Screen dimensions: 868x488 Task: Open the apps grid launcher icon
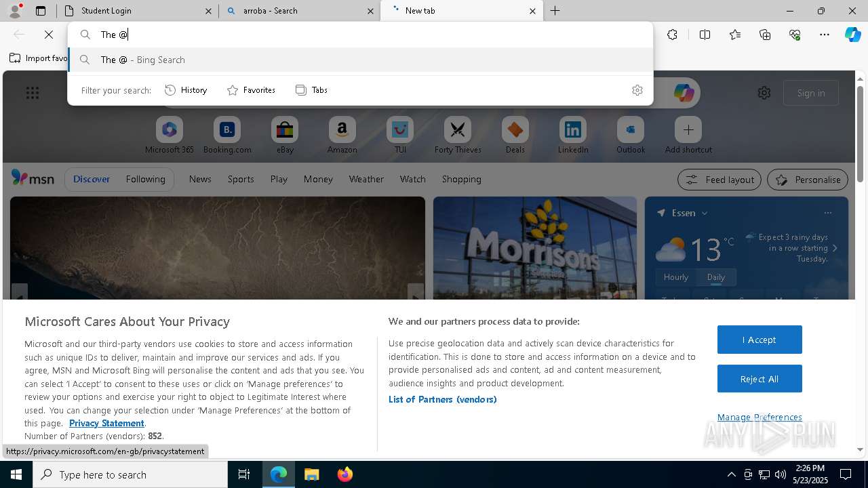(x=33, y=93)
